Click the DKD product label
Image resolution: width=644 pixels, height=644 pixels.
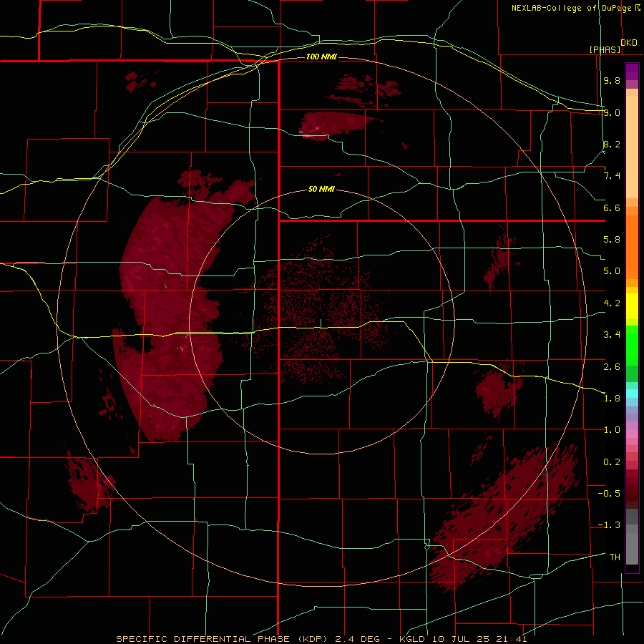629,43
